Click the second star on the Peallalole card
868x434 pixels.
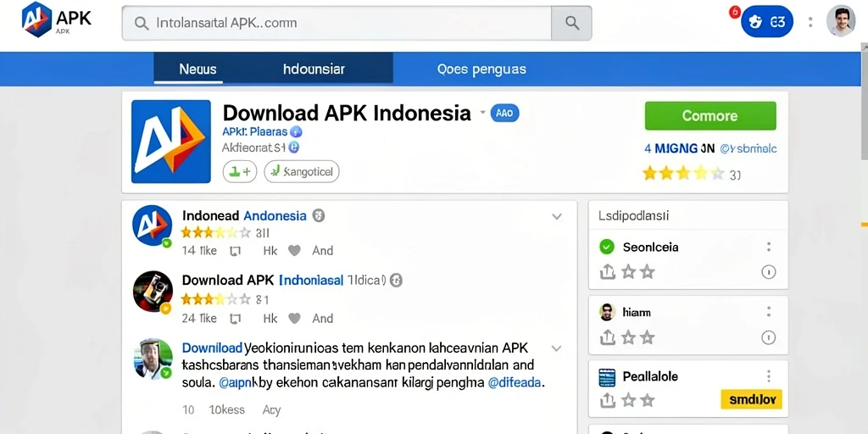coord(647,400)
